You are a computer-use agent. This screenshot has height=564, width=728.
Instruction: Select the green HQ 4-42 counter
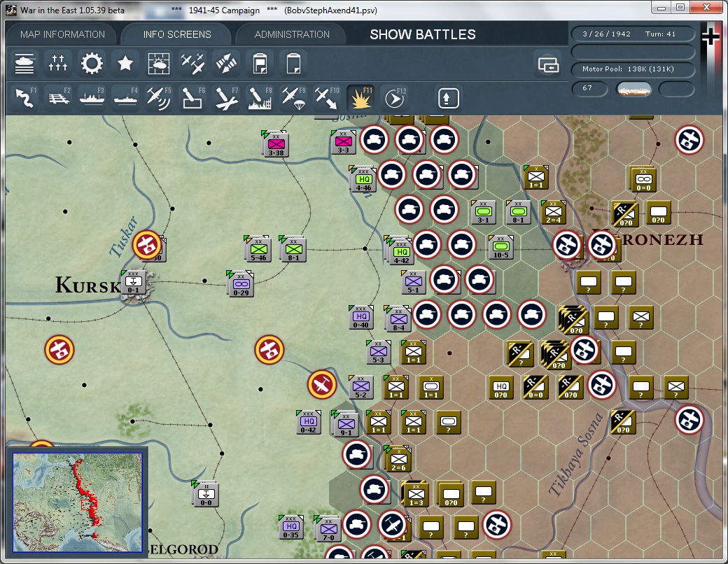pos(400,252)
